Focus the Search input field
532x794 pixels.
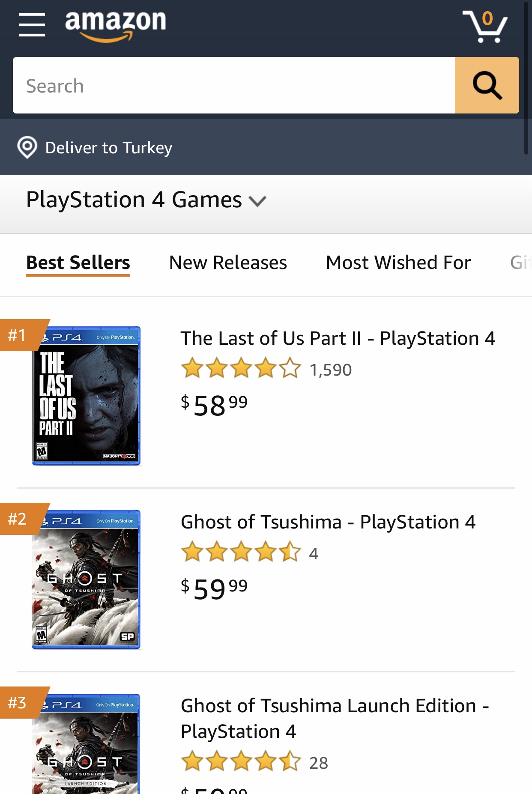click(x=234, y=85)
